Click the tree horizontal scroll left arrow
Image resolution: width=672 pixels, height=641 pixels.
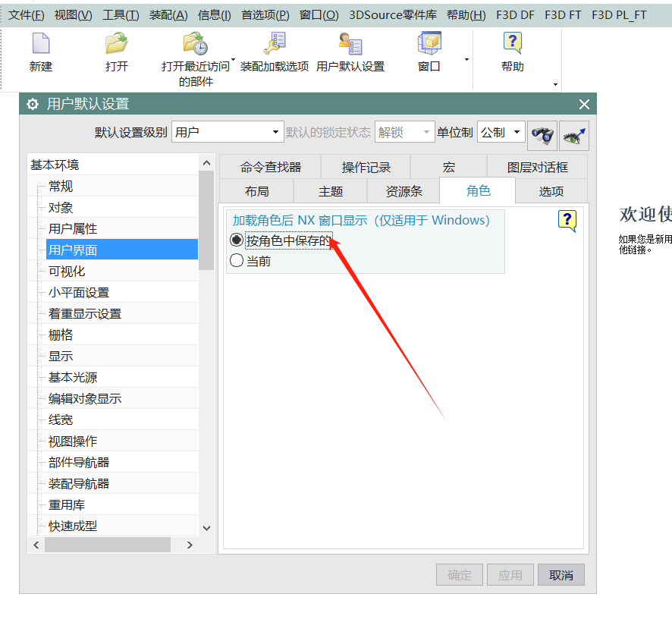pos(36,545)
